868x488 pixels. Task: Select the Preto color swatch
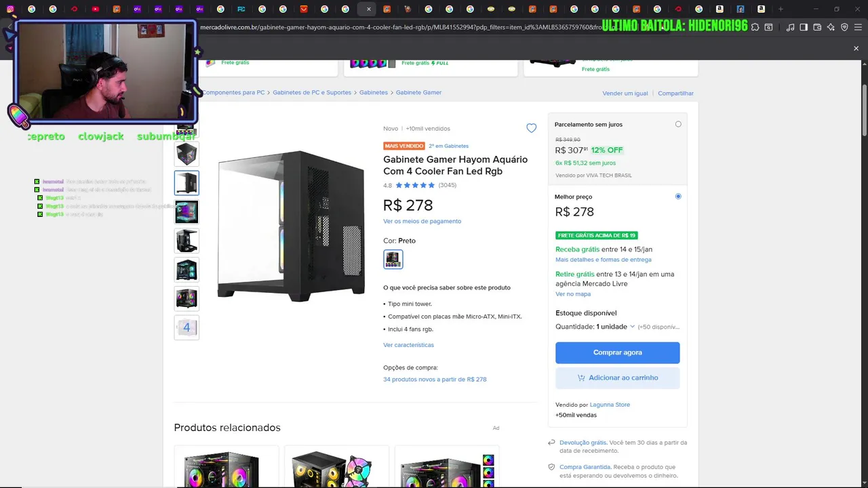[393, 259]
